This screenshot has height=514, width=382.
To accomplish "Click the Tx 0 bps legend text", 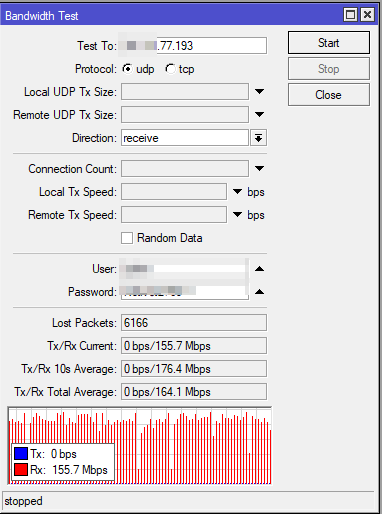I will click(53, 454).
